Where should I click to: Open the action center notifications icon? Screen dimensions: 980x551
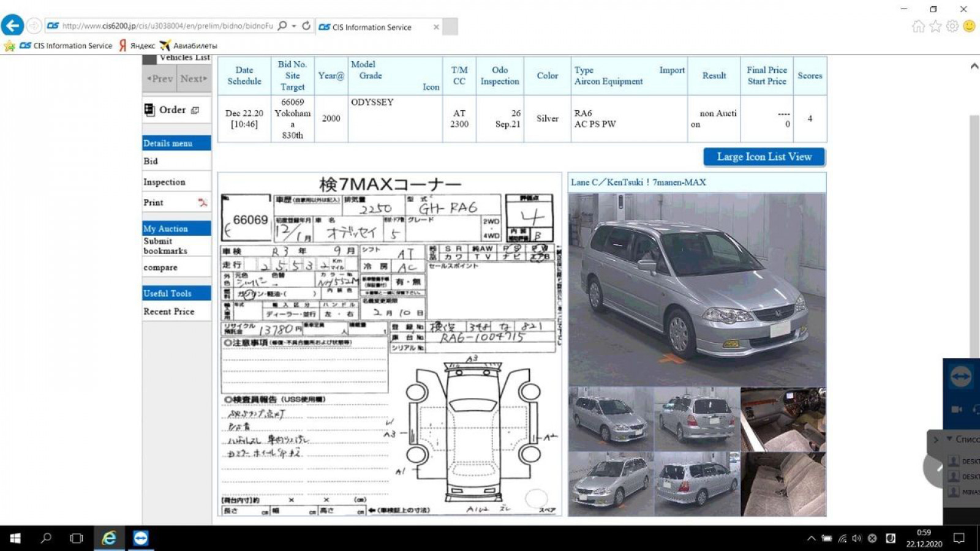pyautogui.click(x=959, y=538)
